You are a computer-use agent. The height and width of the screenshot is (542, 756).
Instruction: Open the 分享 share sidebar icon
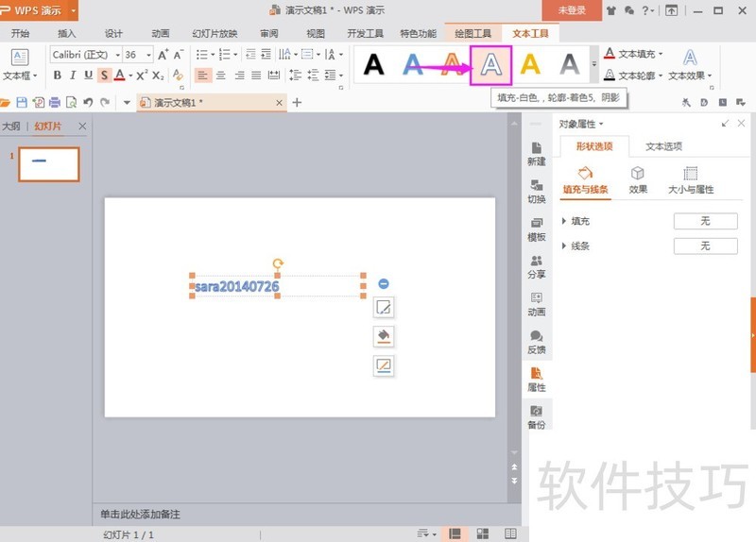point(536,266)
